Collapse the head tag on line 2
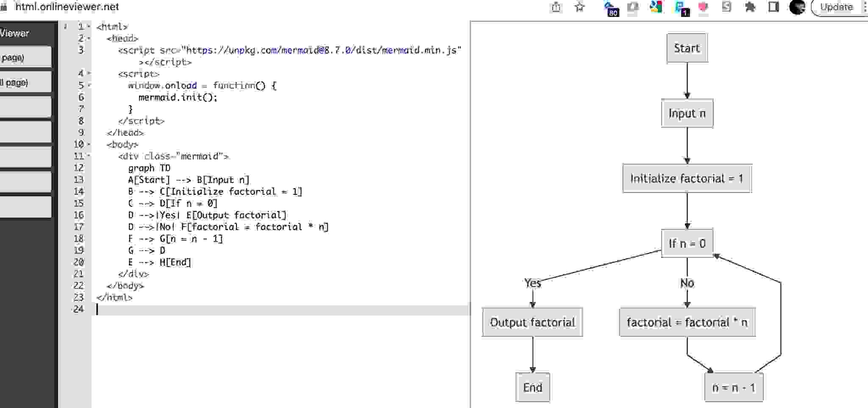Image resolution: width=868 pixels, height=408 pixels. coord(89,39)
